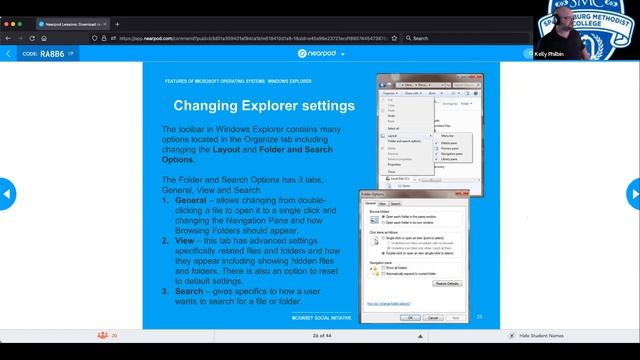Open the Organize dropdown in Explorer toolbar
Viewport: 640px width, 360px height.
coord(390,93)
